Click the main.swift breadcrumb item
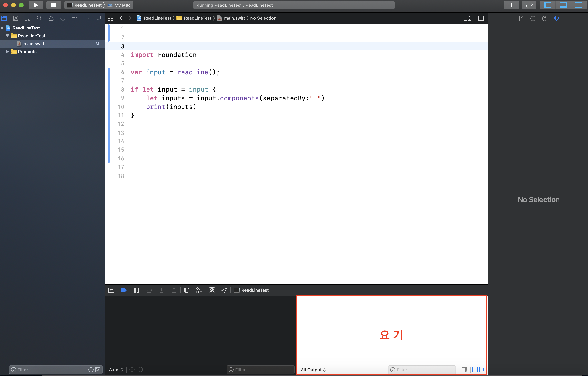Viewport: 588px width, 376px height. [234, 18]
